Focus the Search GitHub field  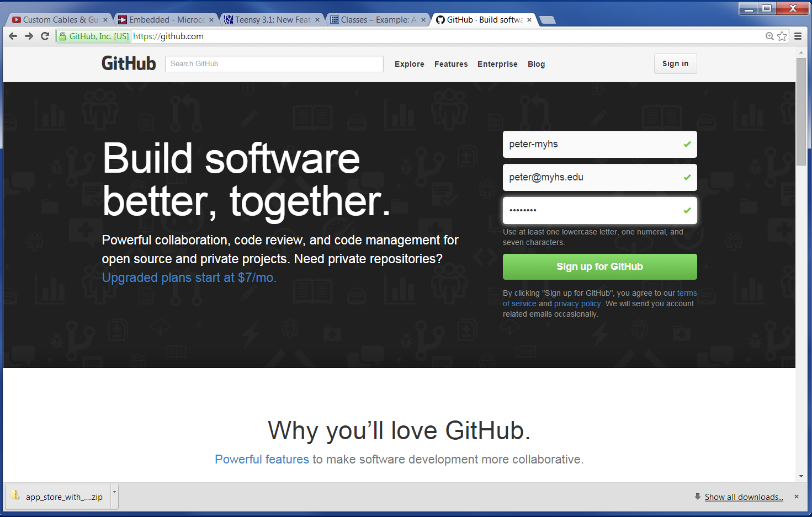pos(274,63)
